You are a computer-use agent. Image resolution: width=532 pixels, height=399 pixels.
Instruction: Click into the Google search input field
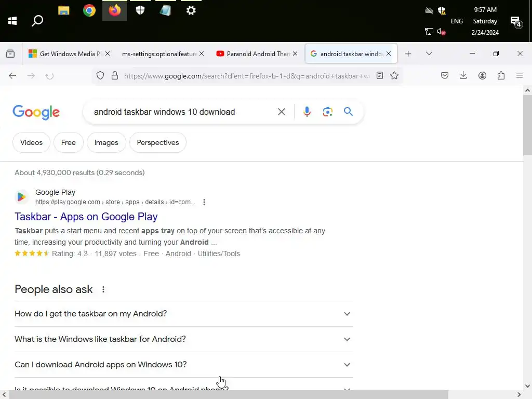click(183, 112)
